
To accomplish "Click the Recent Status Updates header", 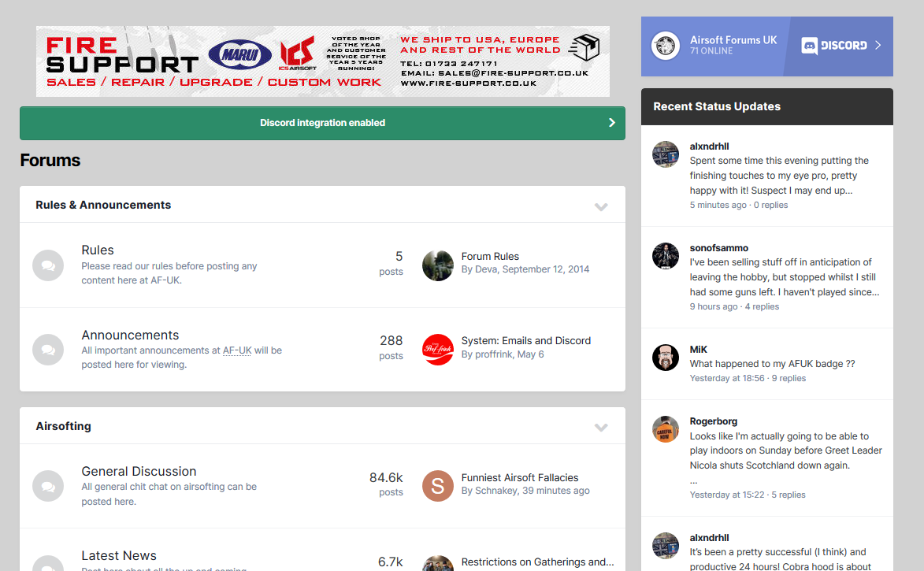I will (x=767, y=106).
